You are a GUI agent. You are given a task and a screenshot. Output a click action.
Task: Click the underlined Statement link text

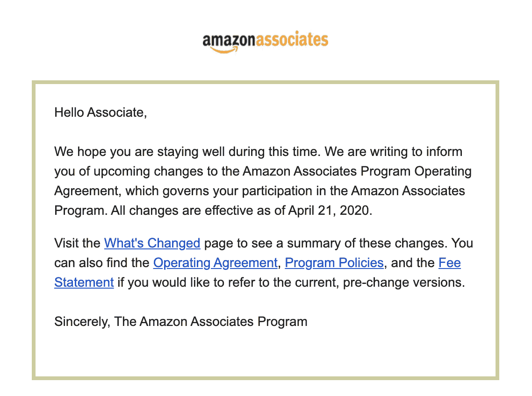(84, 283)
